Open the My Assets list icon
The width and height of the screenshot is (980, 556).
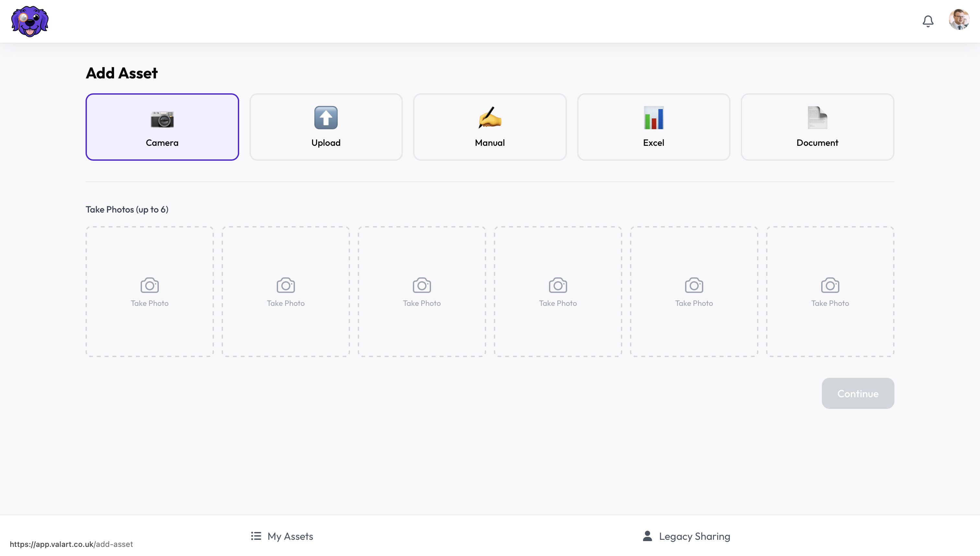255,536
